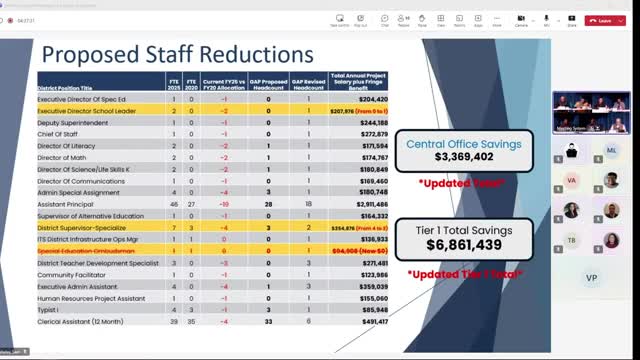Click the 'Community Facilitator' row title
Screen dimensions: 640x360
click(71, 275)
